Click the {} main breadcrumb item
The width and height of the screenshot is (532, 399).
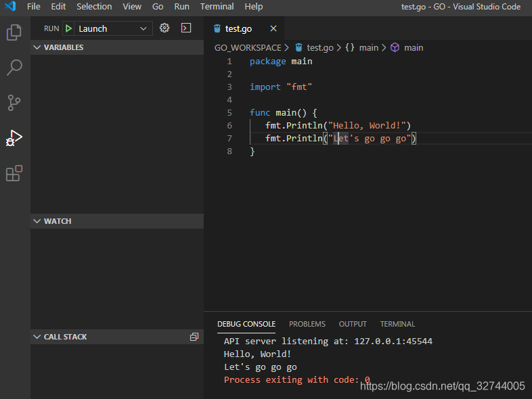pos(361,48)
